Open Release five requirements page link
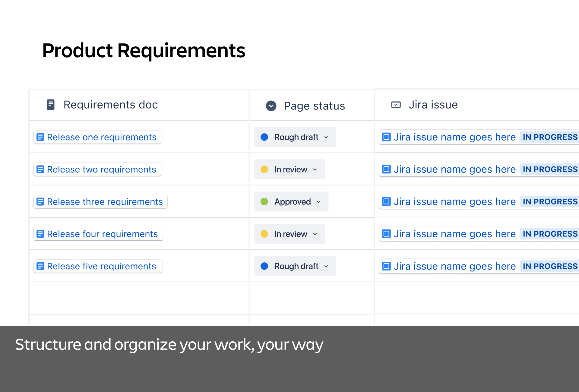 (x=101, y=266)
